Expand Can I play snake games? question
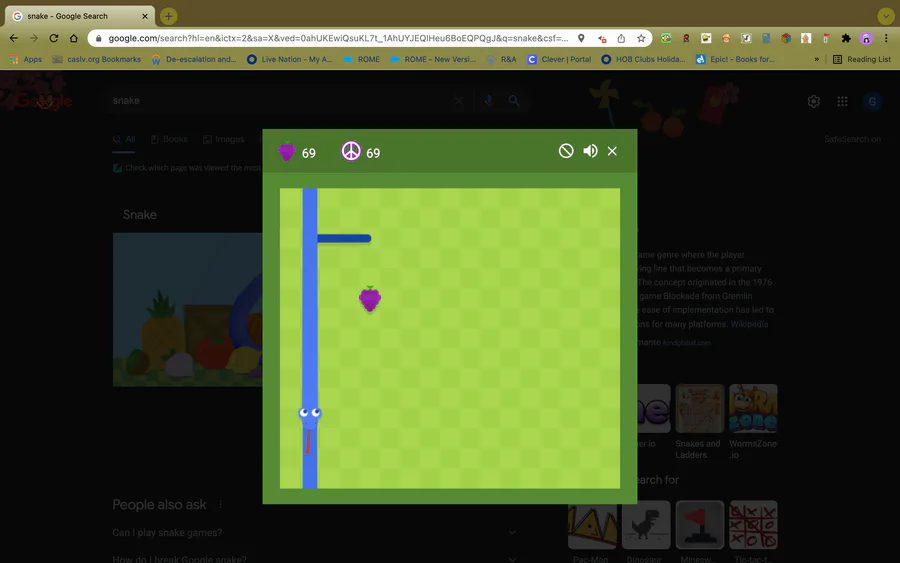900x563 pixels. [x=314, y=533]
